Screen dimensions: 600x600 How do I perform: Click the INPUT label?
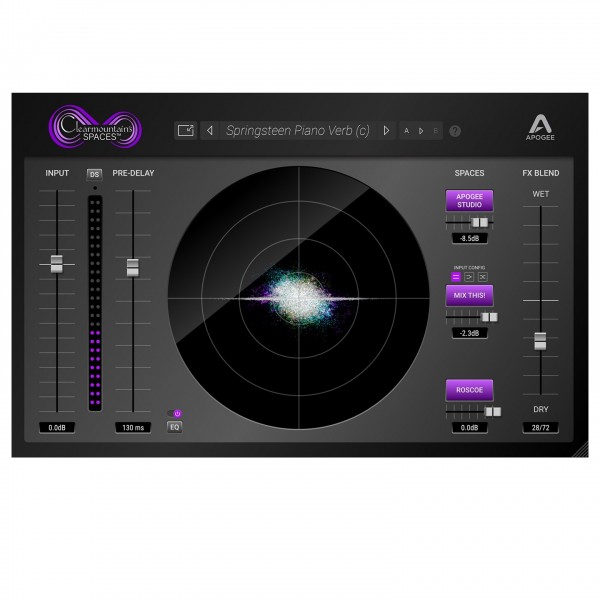(x=57, y=173)
